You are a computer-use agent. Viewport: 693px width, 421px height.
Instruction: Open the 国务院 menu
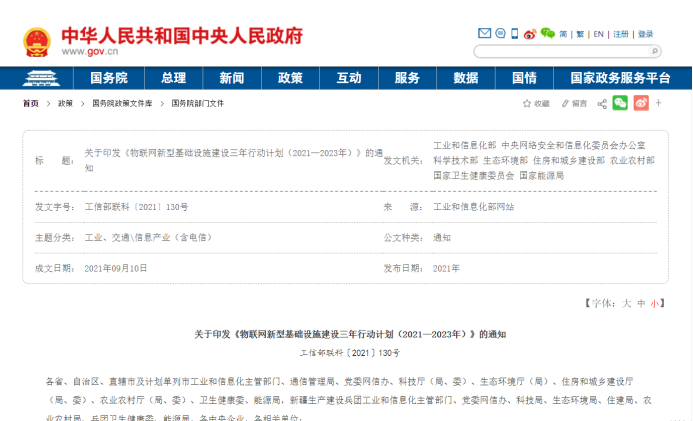click(x=109, y=78)
